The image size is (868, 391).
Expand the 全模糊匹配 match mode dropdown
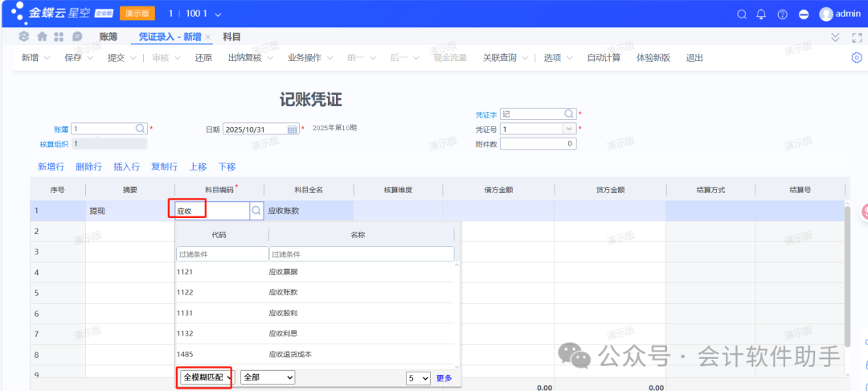tap(207, 377)
